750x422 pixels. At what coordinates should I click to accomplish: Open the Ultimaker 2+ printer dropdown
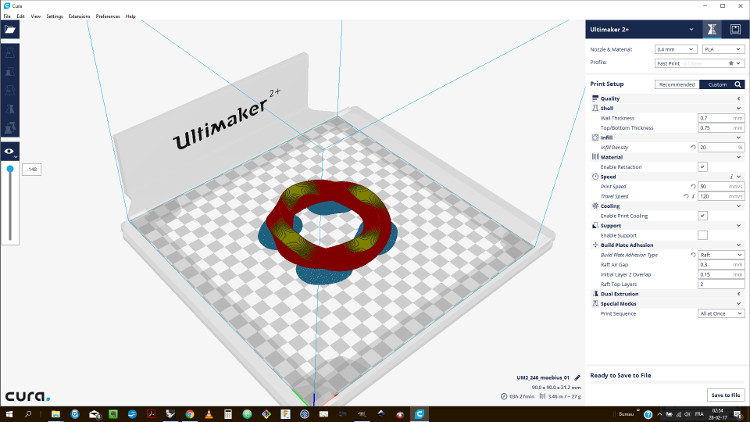(641, 30)
